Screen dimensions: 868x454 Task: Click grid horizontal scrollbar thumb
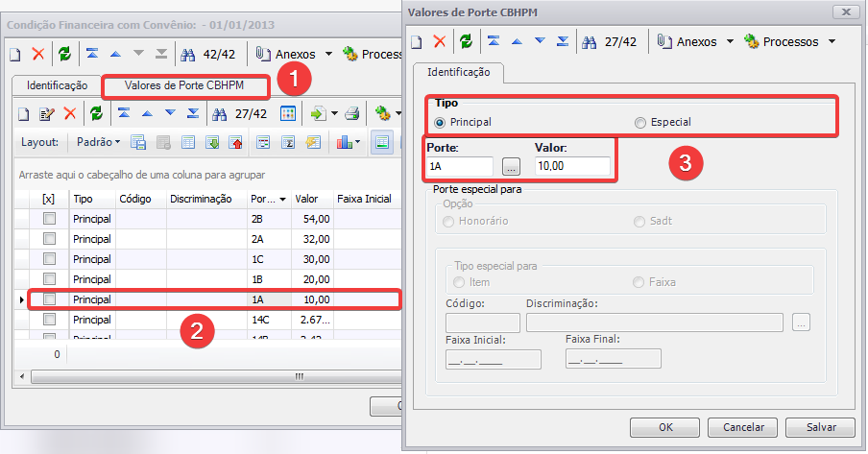pyautogui.click(x=217, y=376)
